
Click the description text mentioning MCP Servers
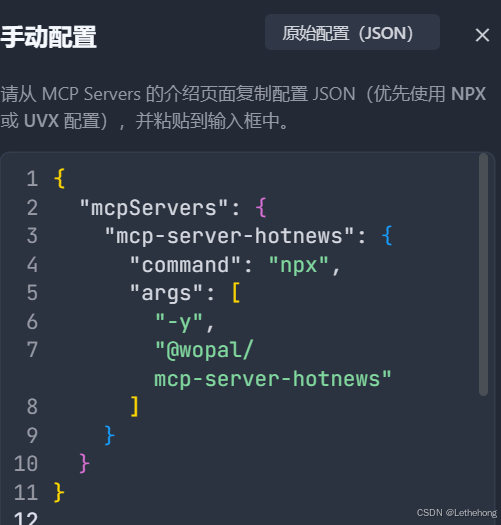tap(243, 107)
